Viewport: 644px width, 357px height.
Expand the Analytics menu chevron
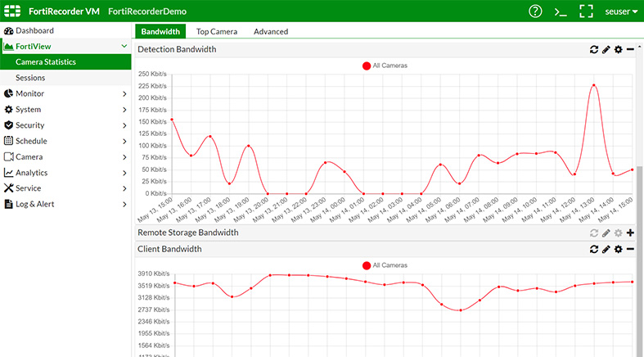[124, 173]
